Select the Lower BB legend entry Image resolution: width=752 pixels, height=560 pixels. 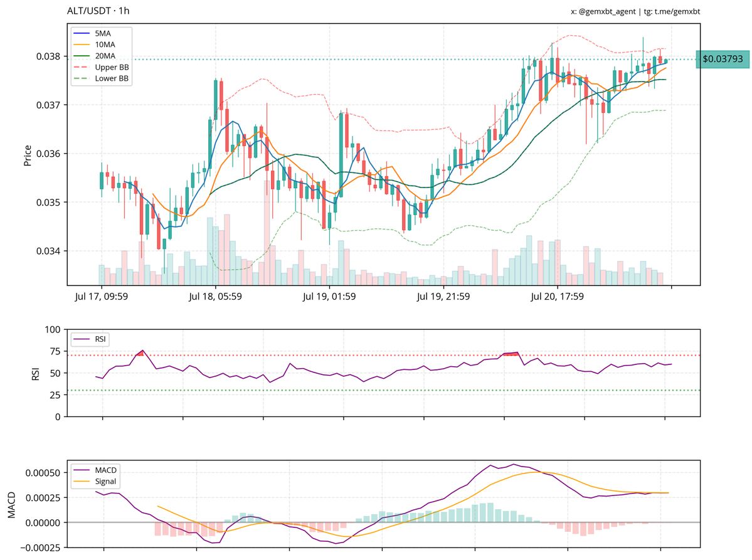click(x=102, y=78)
